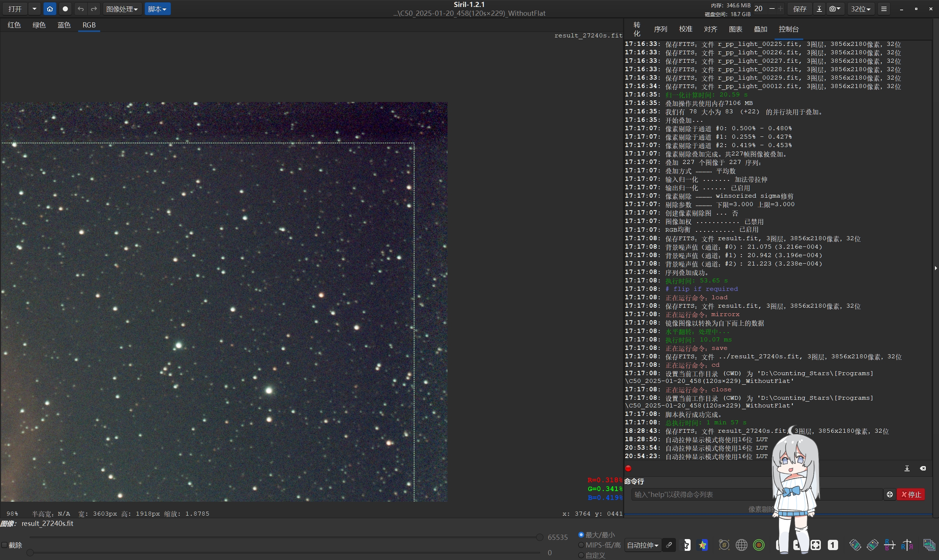The height and width of the screenshot is (560, 939).
Task: Click the home directory icon
Action: (50, 9)
